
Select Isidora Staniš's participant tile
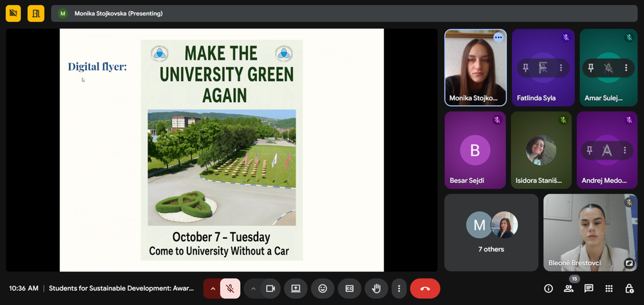(541, 150)
